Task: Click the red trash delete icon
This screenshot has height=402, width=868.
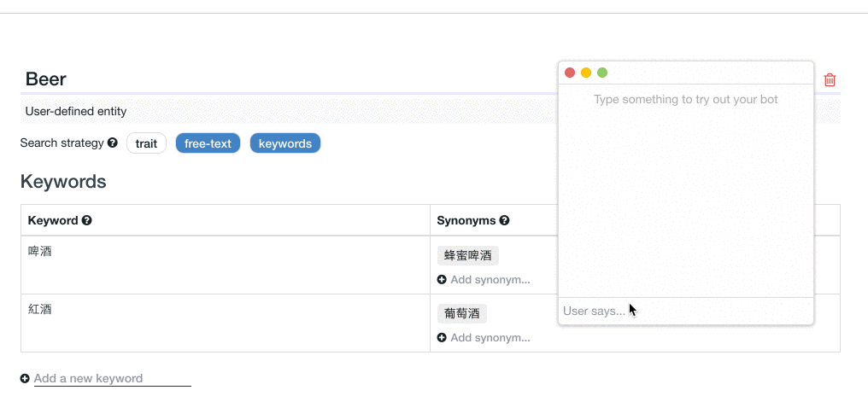Action: tap(830, 80)
